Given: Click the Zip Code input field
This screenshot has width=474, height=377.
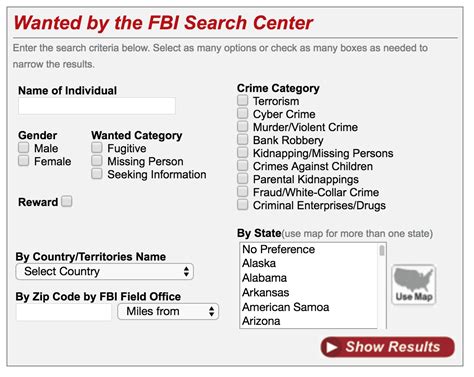Looking at the screenshot, I should click(64, 312).
